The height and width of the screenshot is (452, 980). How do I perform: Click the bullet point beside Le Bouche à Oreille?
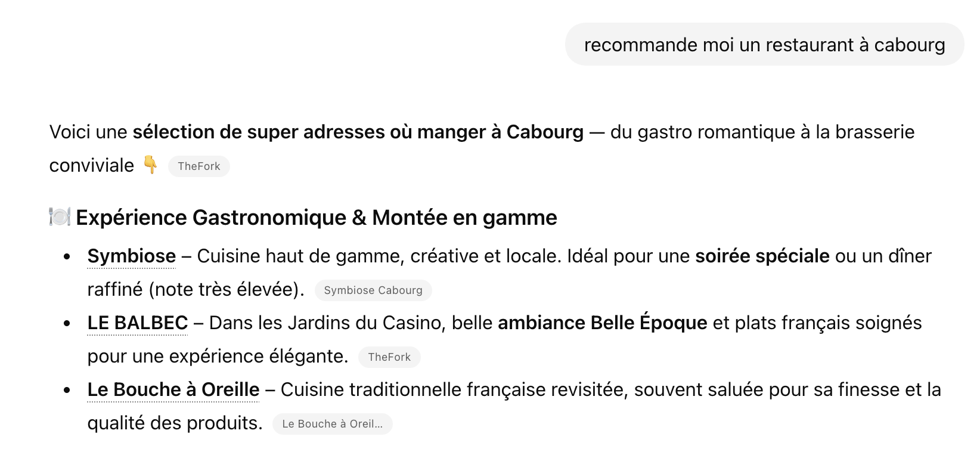[67, 391]
